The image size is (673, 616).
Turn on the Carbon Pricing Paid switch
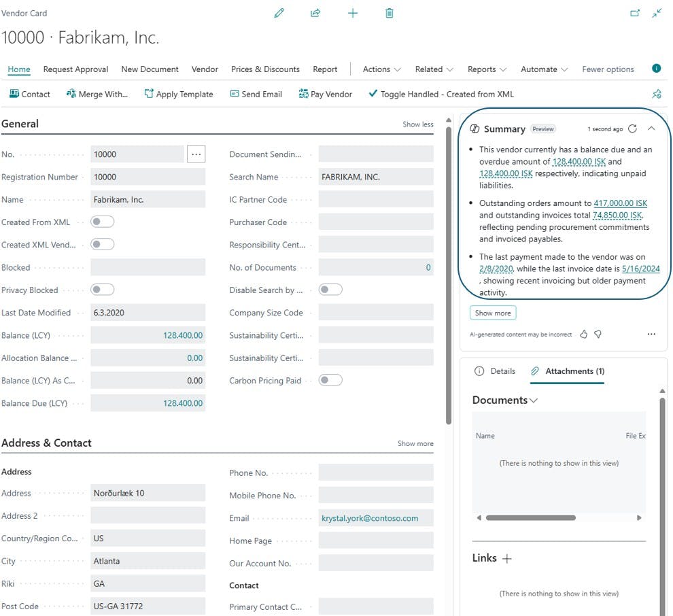(330, 380)
